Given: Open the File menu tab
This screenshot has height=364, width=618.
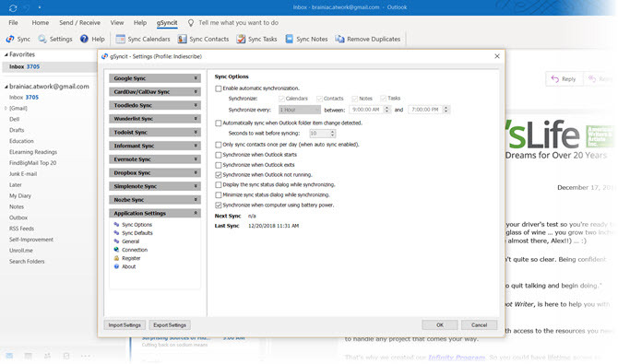Looking at the screenshot, I should 13,23.
